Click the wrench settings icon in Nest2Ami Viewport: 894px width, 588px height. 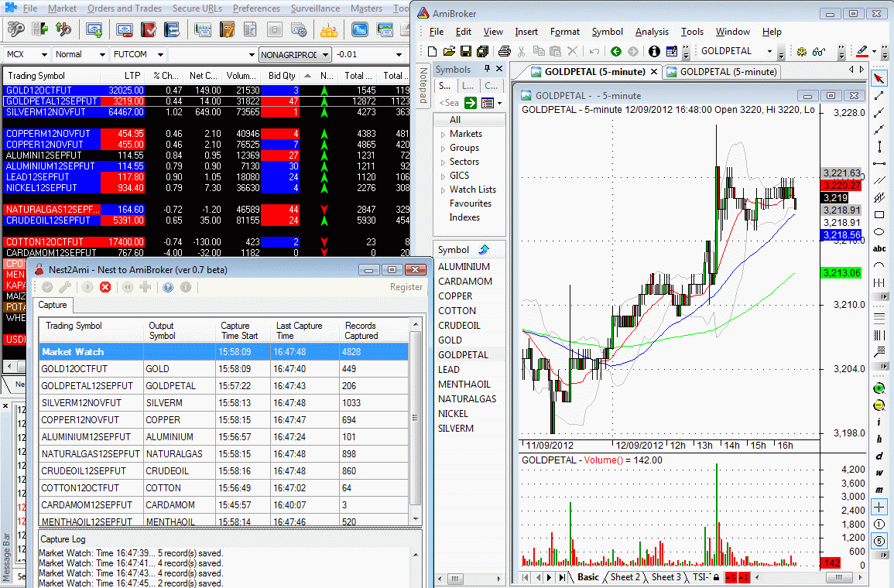(65, 287)
